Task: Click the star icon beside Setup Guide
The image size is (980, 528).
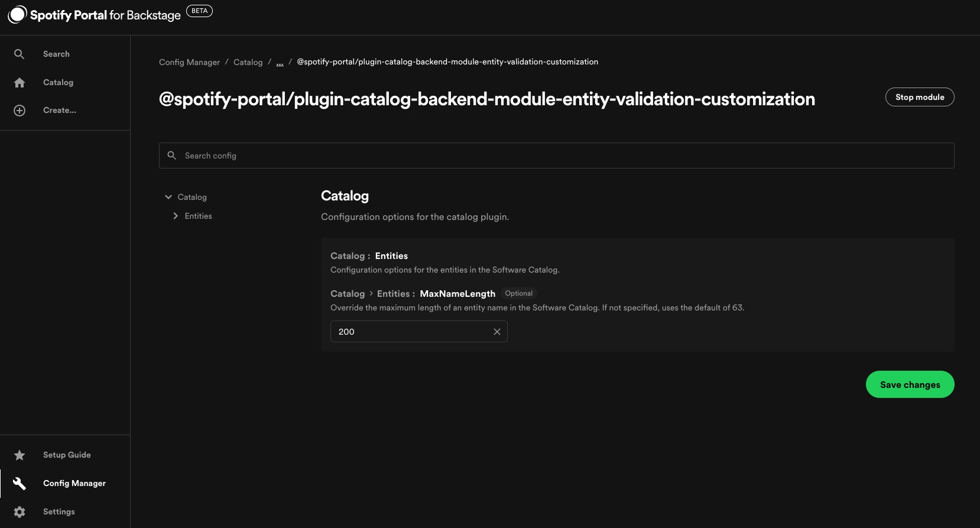Action: click(x=20, y=455)
